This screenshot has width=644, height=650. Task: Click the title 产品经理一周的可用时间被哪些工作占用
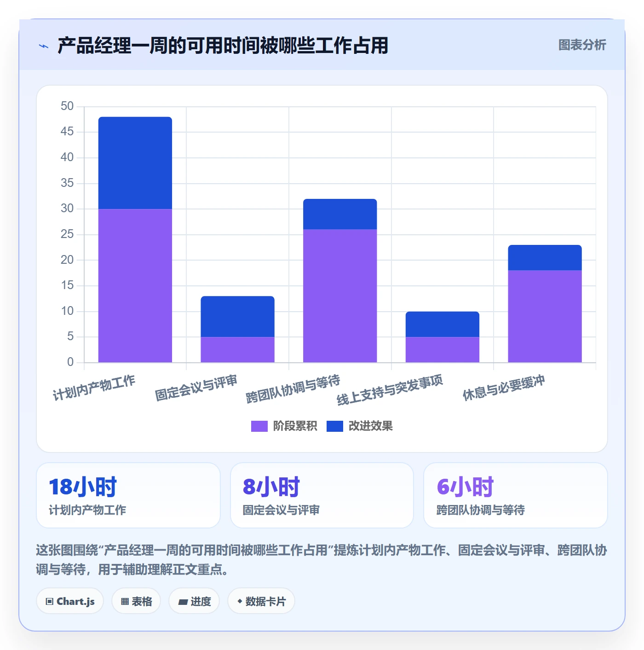[x=223, y=46]
